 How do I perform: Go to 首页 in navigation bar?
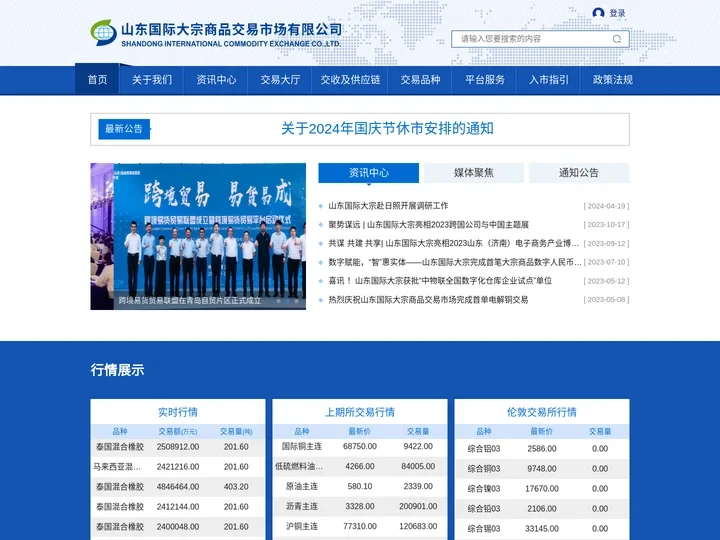(x=97, y=79)
